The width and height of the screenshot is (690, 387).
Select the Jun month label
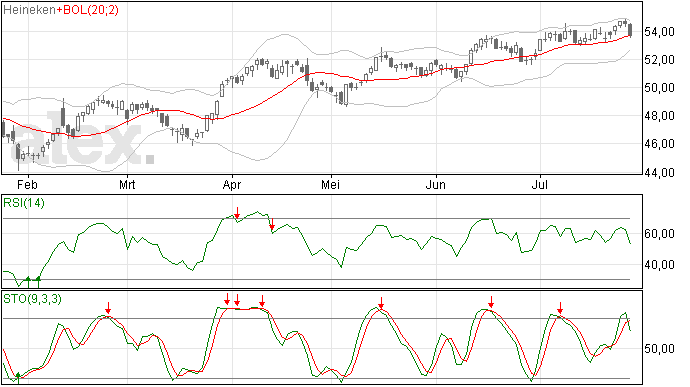coord(436,184)
